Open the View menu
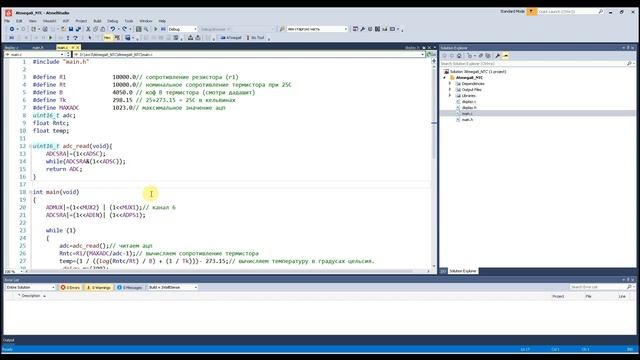Viewport: 640px width, 360px height. [x=32, y=21]
